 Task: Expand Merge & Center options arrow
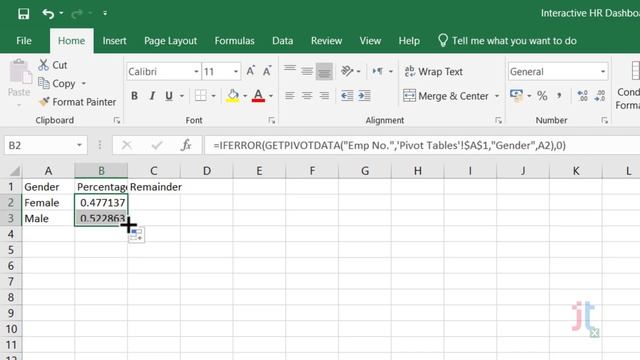[497, 96]
